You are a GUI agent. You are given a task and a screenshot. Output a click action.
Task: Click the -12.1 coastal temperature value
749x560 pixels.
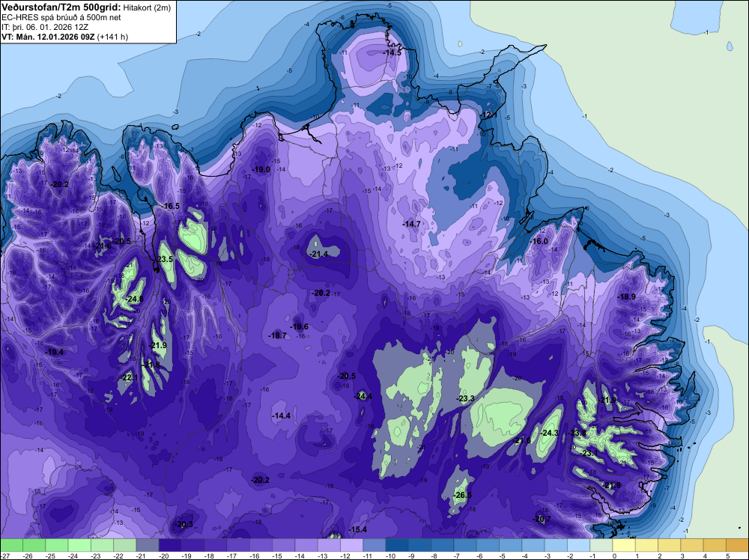[488, 115]
